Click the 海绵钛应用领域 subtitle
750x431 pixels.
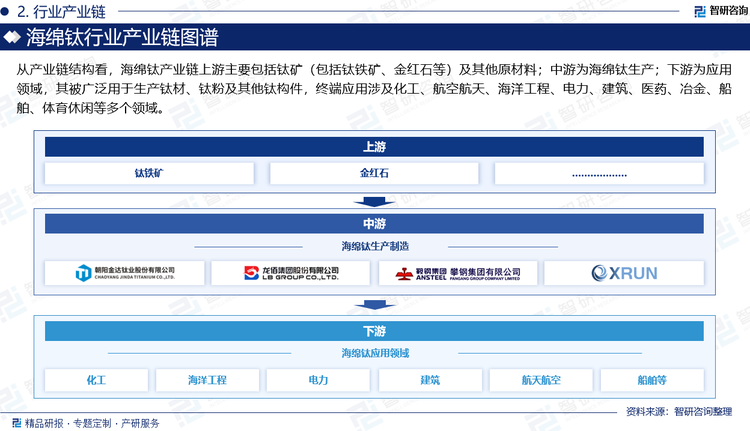coord(375,353)
